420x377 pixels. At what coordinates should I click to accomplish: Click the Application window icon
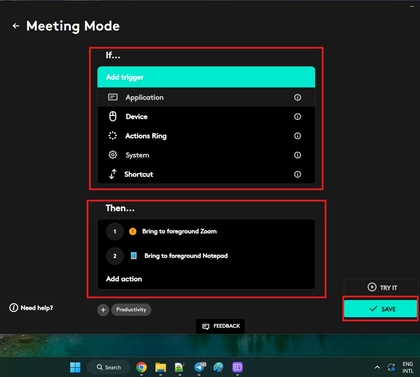113,97
